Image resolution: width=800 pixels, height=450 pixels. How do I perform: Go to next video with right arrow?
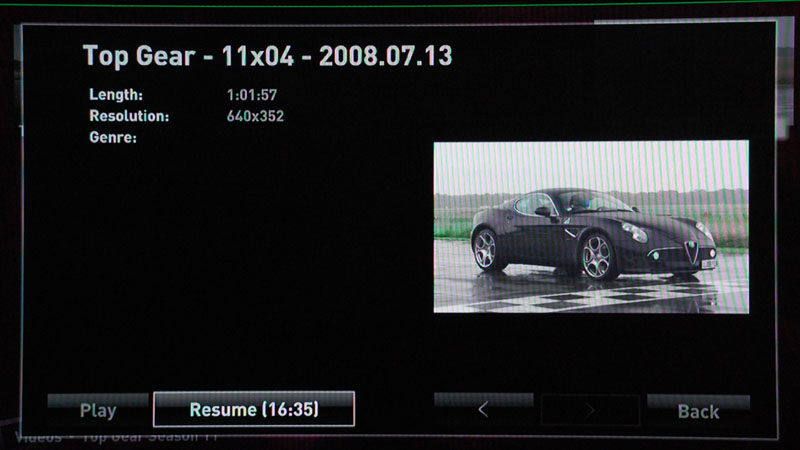[x=590, y=410]
